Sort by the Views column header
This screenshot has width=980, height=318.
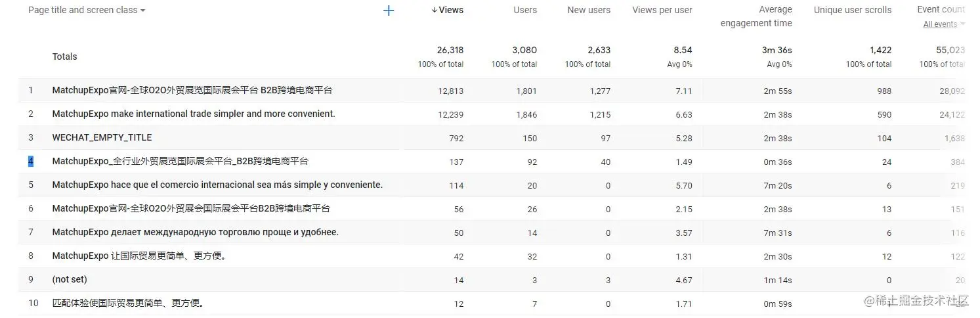[447, 10]
